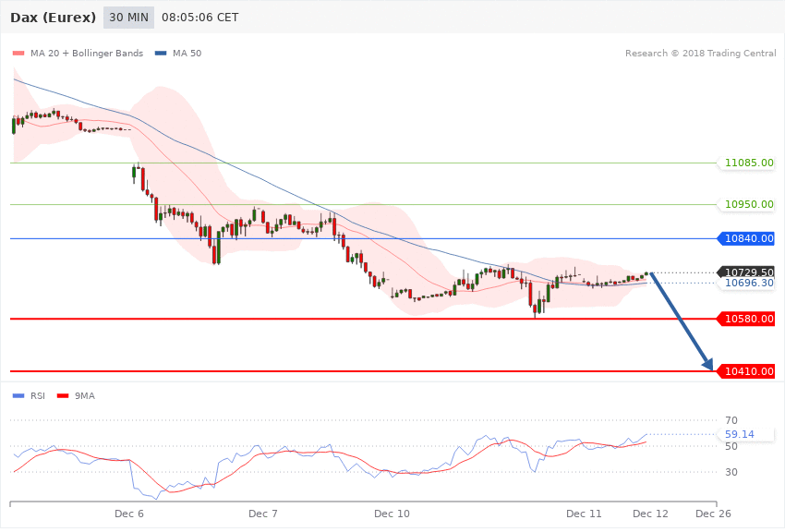Click the RSI 70 level label
This screenshot has width=785, height=532.
click(731, 420)
